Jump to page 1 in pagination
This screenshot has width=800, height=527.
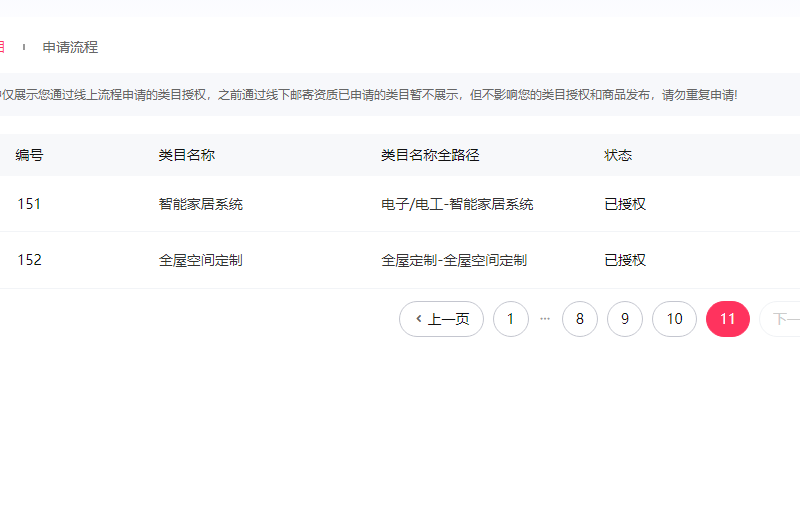click(510, 319)
